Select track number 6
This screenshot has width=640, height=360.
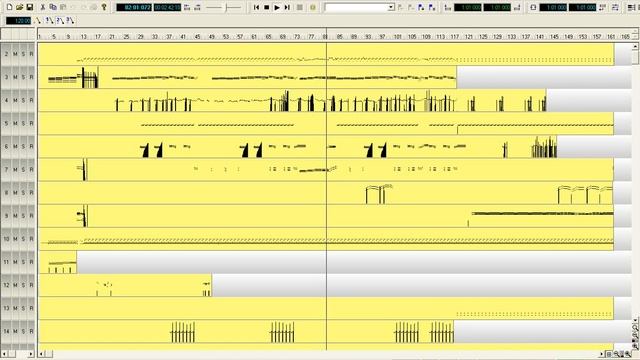pyautogui.click(x=6, y=146)
